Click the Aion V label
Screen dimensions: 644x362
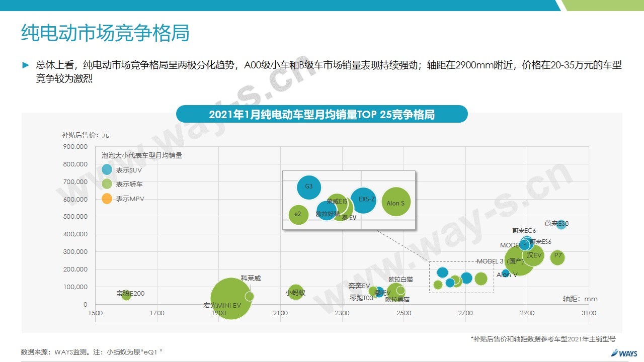(x=507, y=275)
